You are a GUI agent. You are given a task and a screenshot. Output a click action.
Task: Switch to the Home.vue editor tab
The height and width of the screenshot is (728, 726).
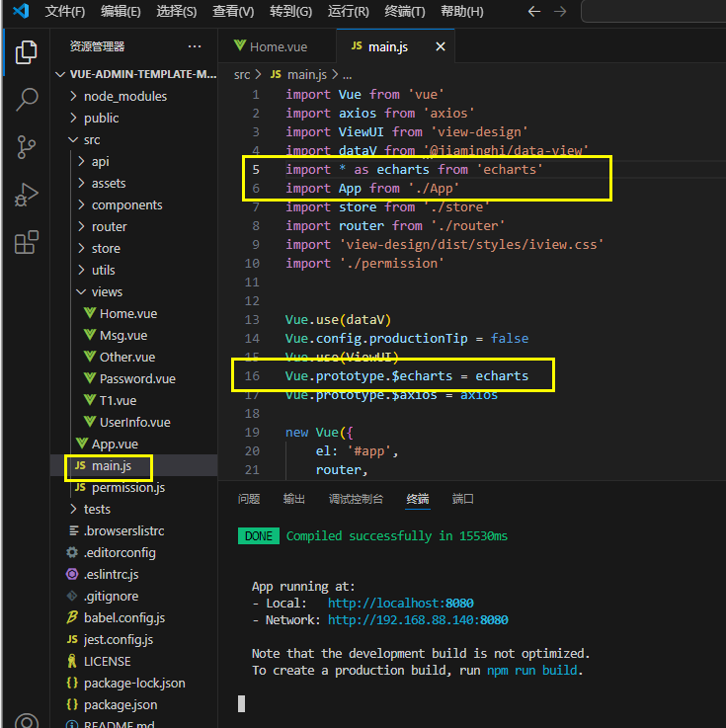point(278,46)
